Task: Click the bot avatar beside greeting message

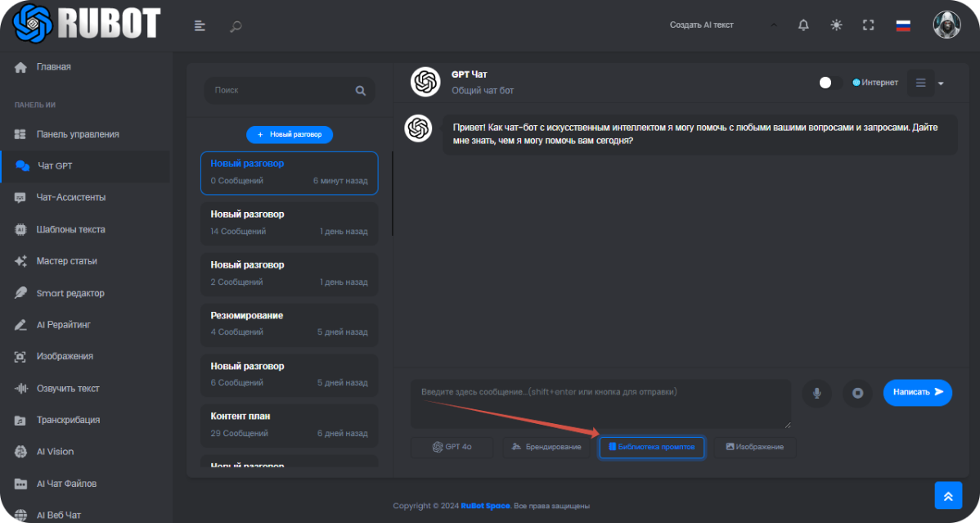Action: click(418, 128)
